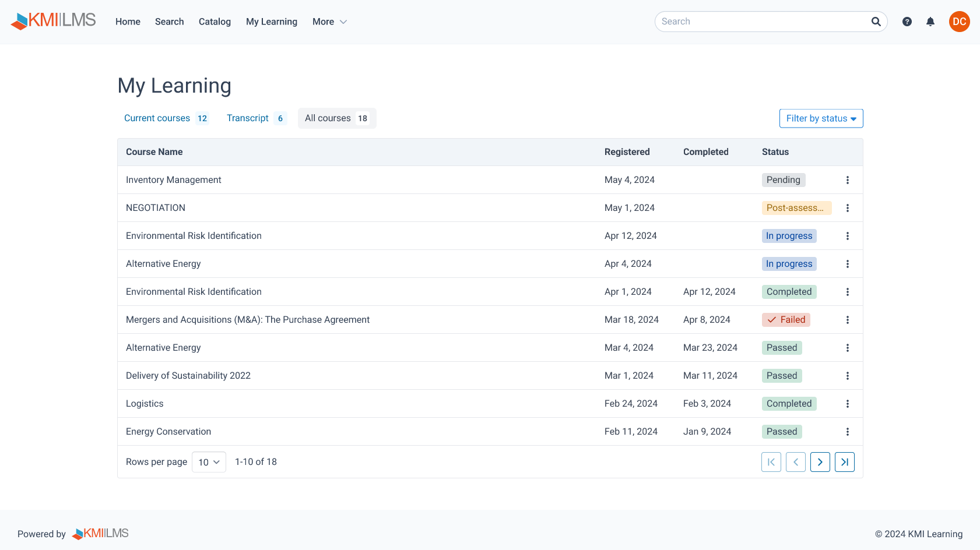Screen dimensions: 980x550
Task: Open actions for in-progress Environmental Risk Identification
Action: tap(848, 236)
